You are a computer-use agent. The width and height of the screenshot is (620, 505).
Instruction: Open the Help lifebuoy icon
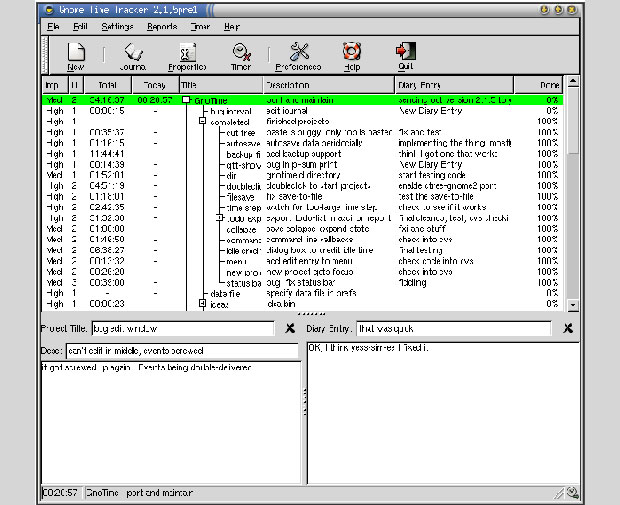[x=352, y=57]
